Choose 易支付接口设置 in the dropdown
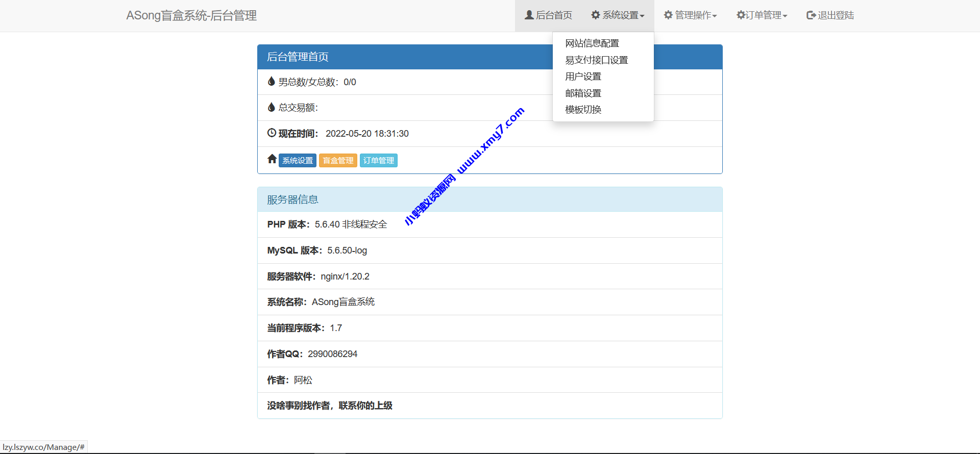 (596, 60)
